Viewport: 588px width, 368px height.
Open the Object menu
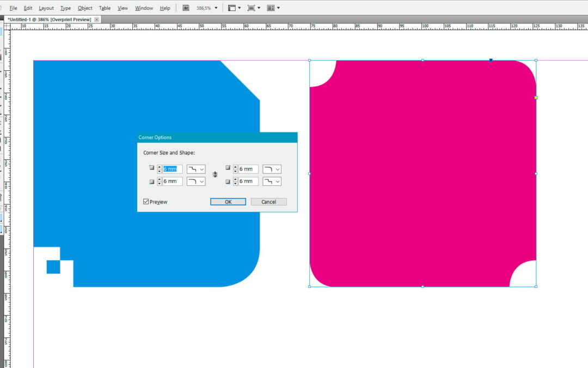[x=85, y=8]
